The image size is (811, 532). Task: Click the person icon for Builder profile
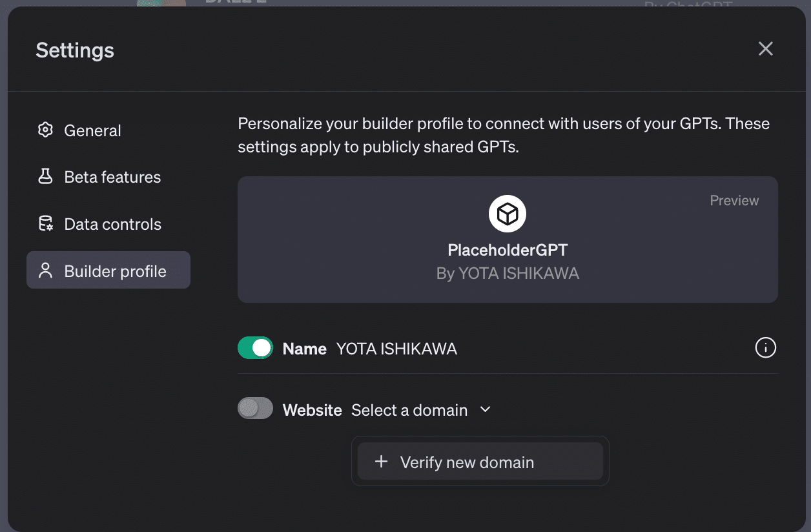click(45, 271)
